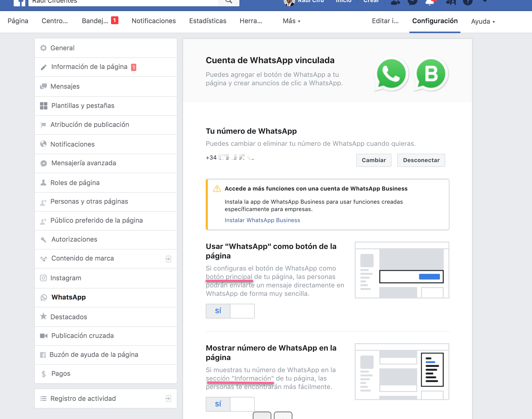Open the Editar i... tab
This screenshot has width=532, height=419.
click(385, 21)
